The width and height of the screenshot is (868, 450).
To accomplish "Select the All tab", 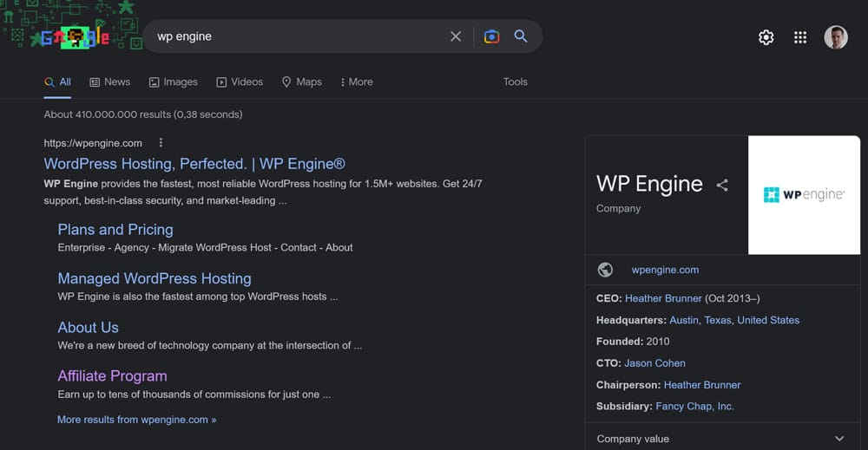I will (x=57, y=82).
